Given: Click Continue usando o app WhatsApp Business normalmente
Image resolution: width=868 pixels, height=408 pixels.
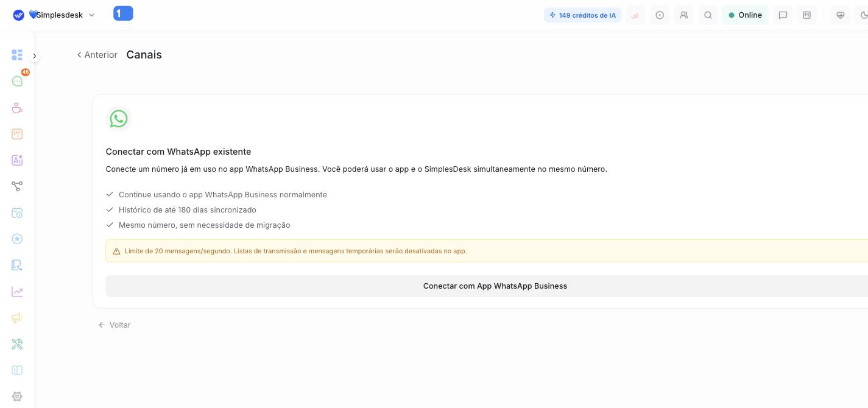Looking at the screenshot, I should tap(223, 195).
